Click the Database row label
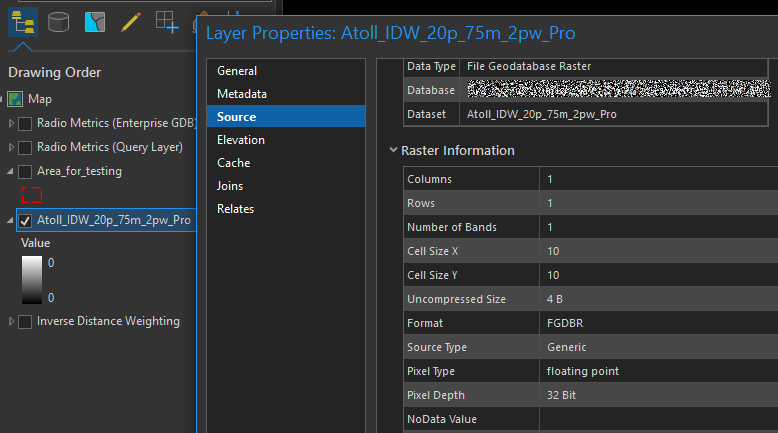Viewport: 778px width, 433px height. click(431, 90)
